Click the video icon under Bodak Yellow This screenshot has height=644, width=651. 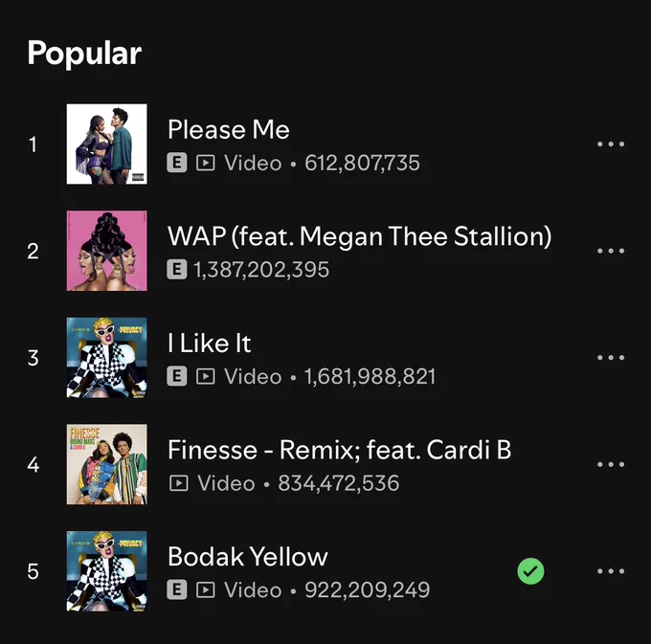[x=206, y=589]
